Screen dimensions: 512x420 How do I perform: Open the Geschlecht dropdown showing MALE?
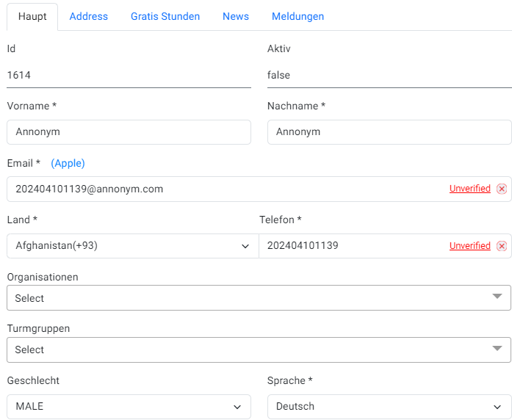(129, 406)
